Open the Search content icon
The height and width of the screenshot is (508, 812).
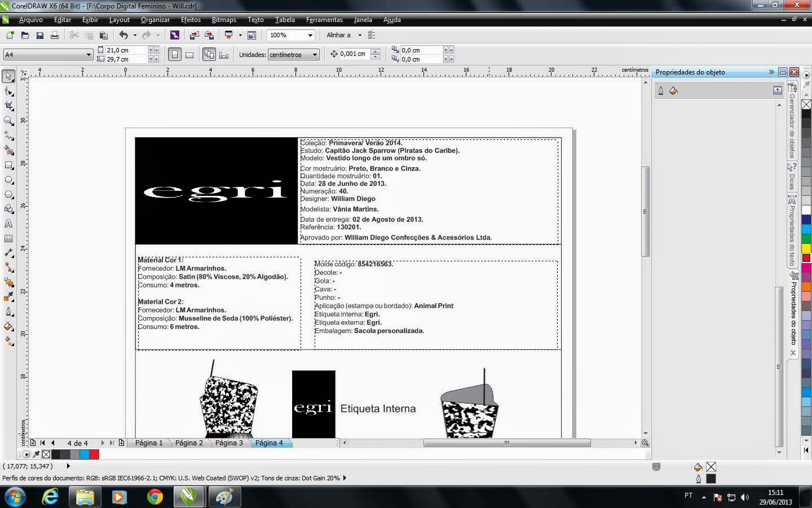pos(174,35)
